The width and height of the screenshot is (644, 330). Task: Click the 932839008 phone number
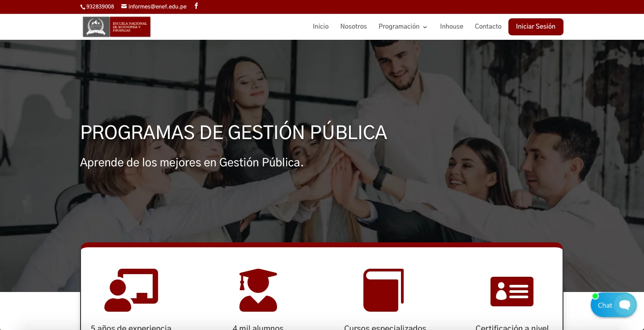100,7
